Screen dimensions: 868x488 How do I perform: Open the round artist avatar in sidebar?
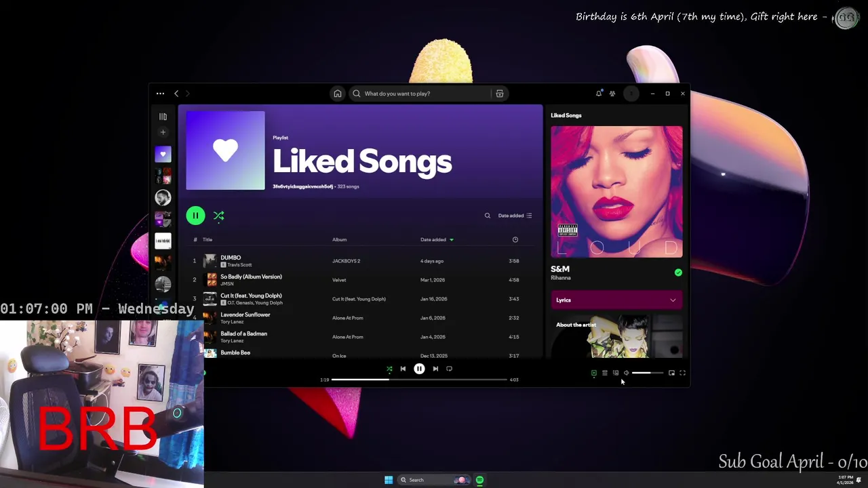(163, 197)
